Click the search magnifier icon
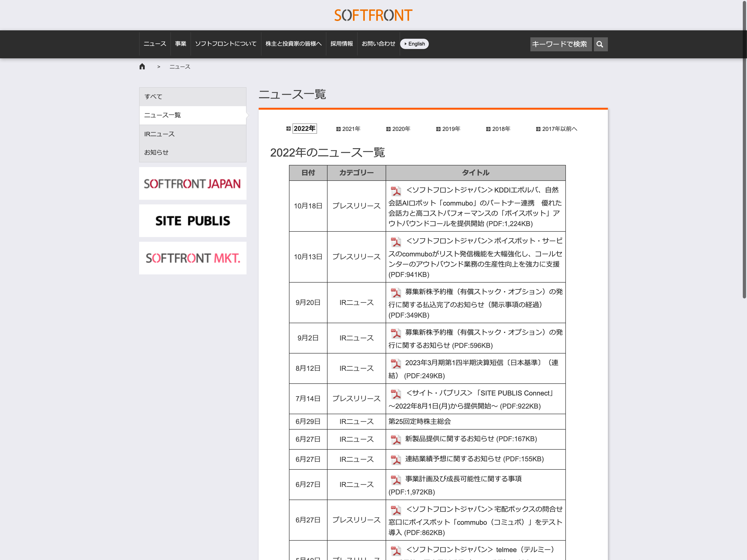Screen dimensions: 747x560 [600, 44]
